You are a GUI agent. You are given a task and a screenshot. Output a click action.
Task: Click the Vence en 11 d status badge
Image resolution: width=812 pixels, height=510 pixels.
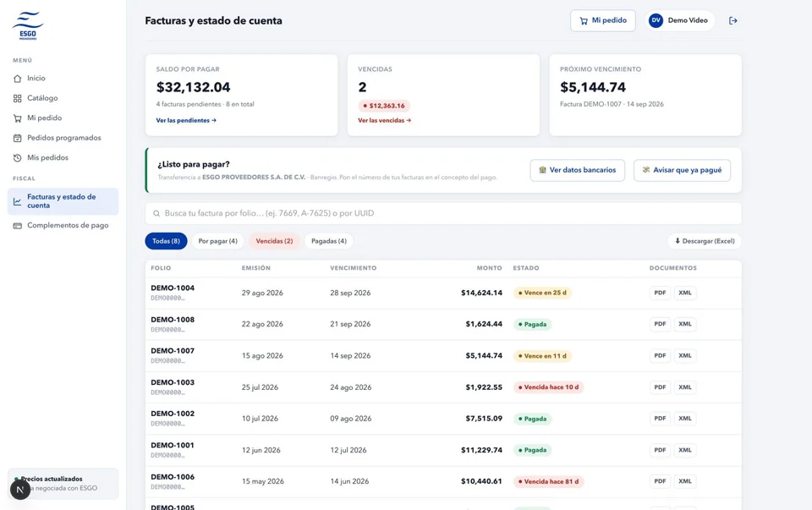tap(542, 356)
